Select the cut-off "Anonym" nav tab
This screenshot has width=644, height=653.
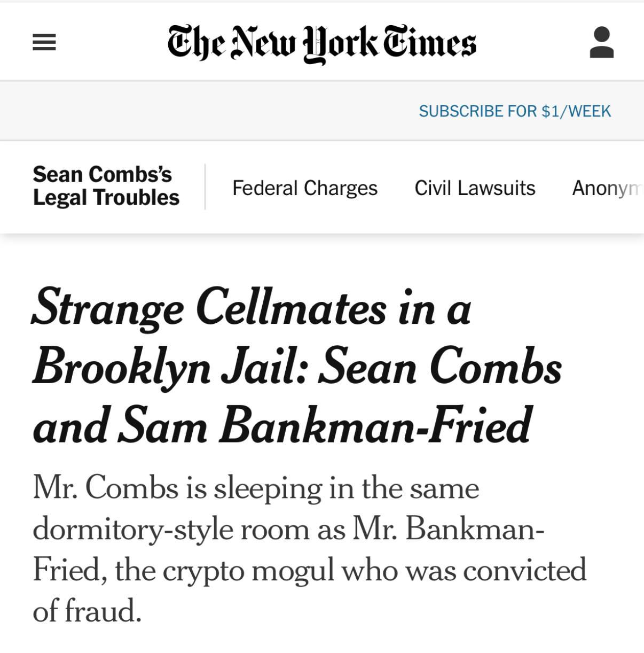click(607, 188)
